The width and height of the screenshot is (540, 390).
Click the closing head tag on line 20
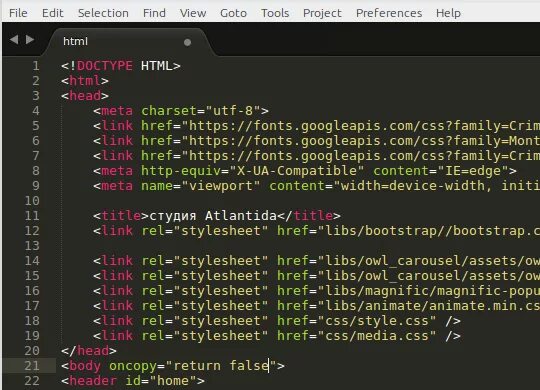point(89,351)
